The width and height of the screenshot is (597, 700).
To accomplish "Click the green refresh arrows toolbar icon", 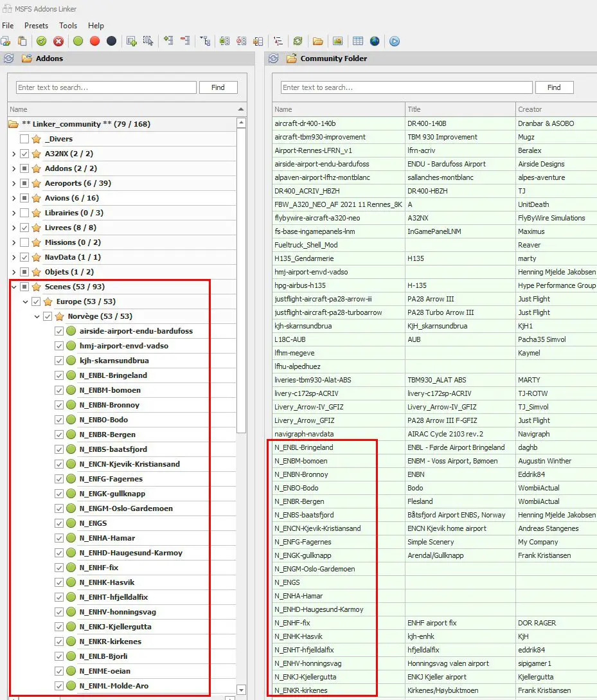I will 298,41.
